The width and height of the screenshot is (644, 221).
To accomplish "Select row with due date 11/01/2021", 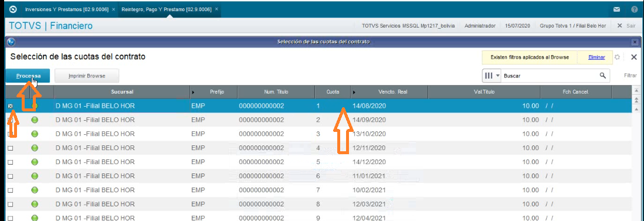I will click(x=318, y=176).
